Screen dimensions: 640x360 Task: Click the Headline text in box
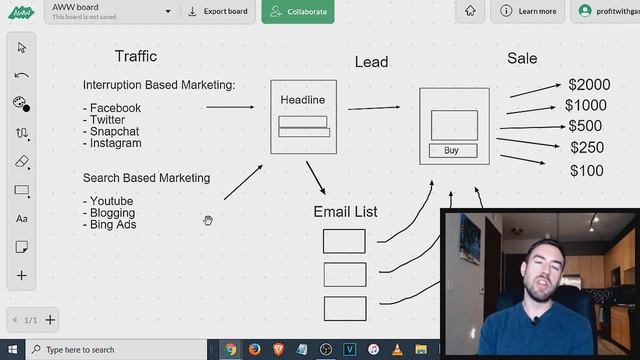[303, 100]
